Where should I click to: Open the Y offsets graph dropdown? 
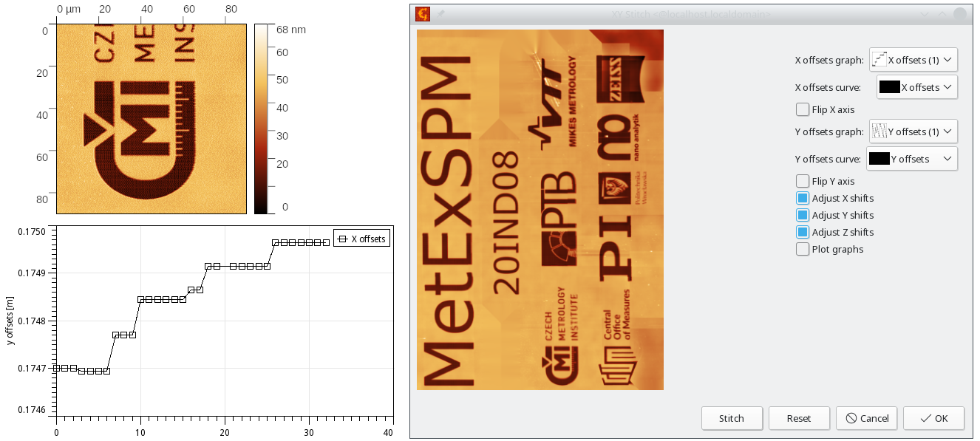click(913, 131)
